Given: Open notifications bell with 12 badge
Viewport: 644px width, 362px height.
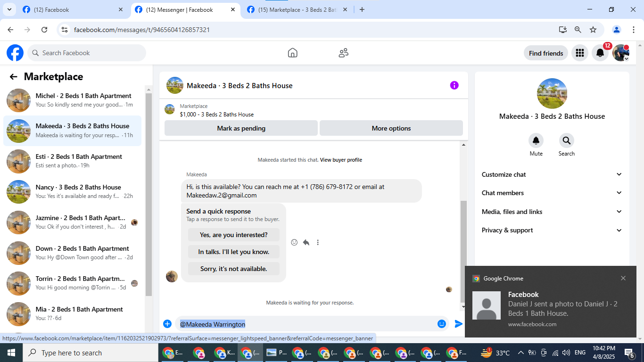Looking at the screenshot, I should pos(600,53).
